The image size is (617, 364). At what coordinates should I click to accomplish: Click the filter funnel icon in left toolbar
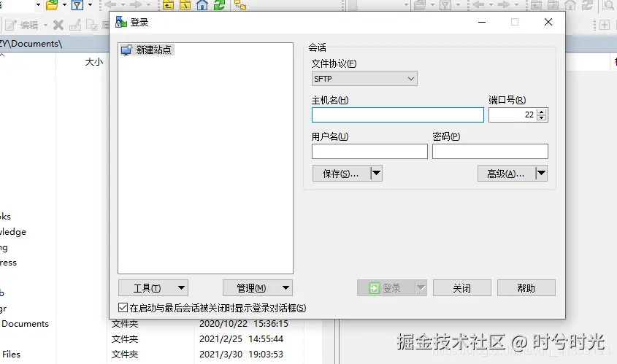[x=77, y=5]
